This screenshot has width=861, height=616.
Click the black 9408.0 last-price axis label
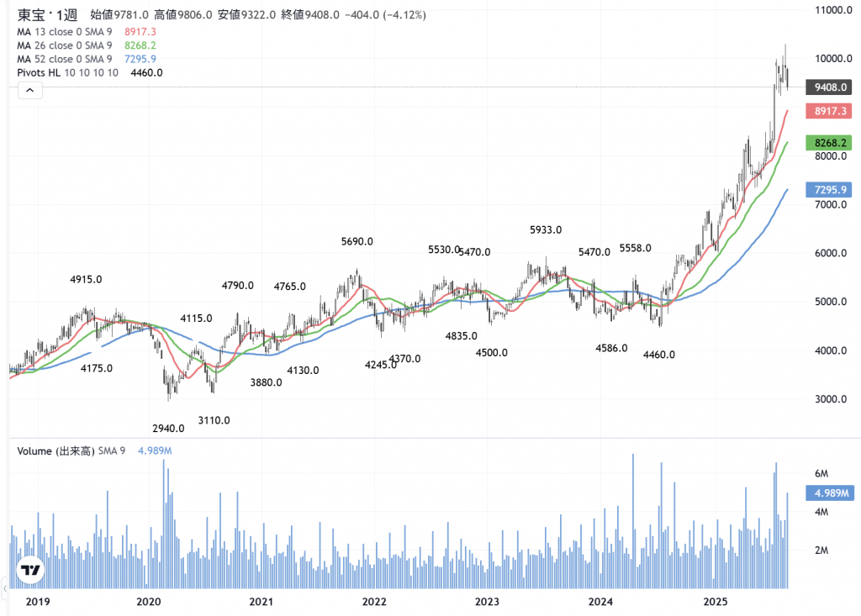tap(828, 87)
